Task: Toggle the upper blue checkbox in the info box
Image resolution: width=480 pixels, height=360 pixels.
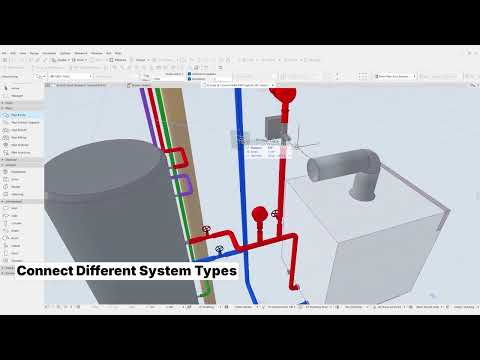Action: click(x=190, y=74)
